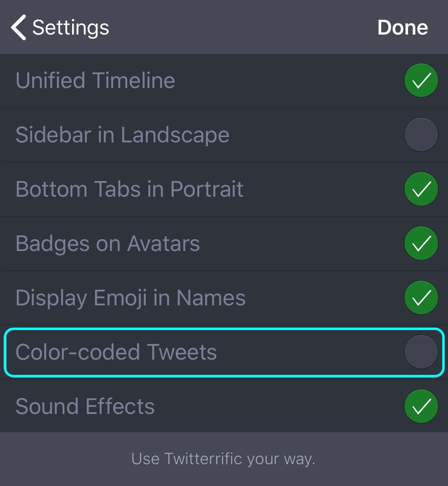448x486 pixels.
Task: Disable the Unified Timeline checkmark toggle
Action: [421, 81]
